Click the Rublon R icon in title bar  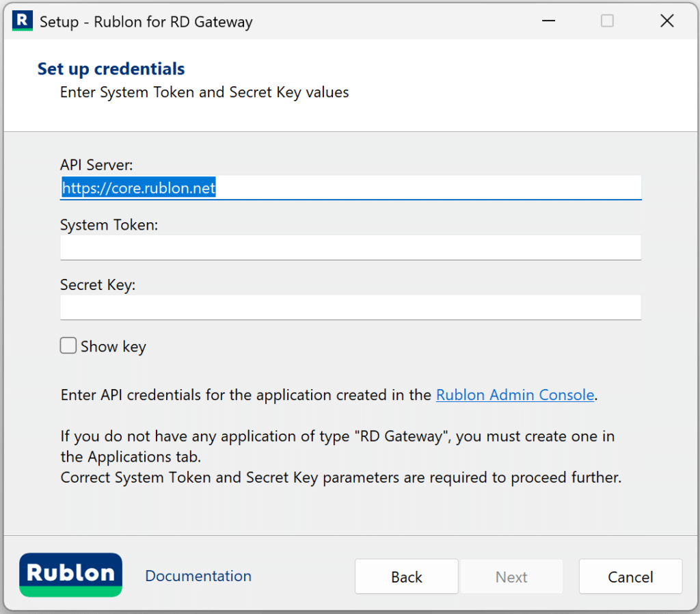point(23,21)
